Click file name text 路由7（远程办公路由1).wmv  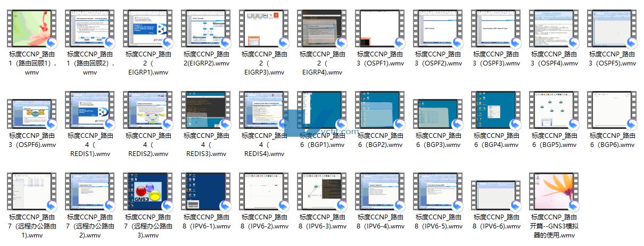point(32,226)
